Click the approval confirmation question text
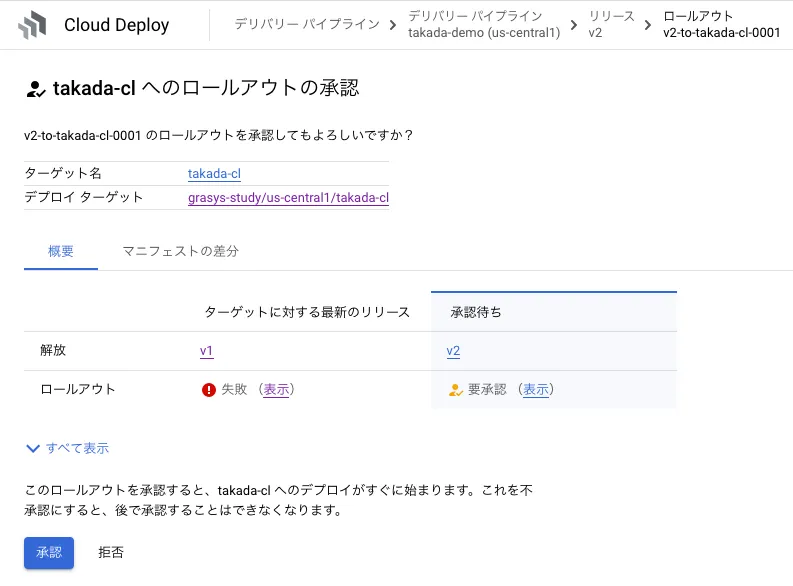The image size is (793, 586). click(218, 136)
